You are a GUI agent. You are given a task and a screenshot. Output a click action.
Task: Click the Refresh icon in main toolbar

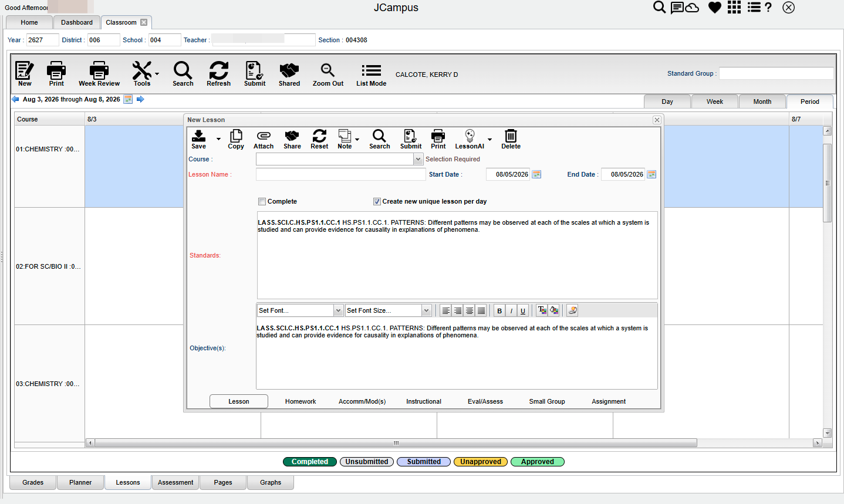click(218, 74)
